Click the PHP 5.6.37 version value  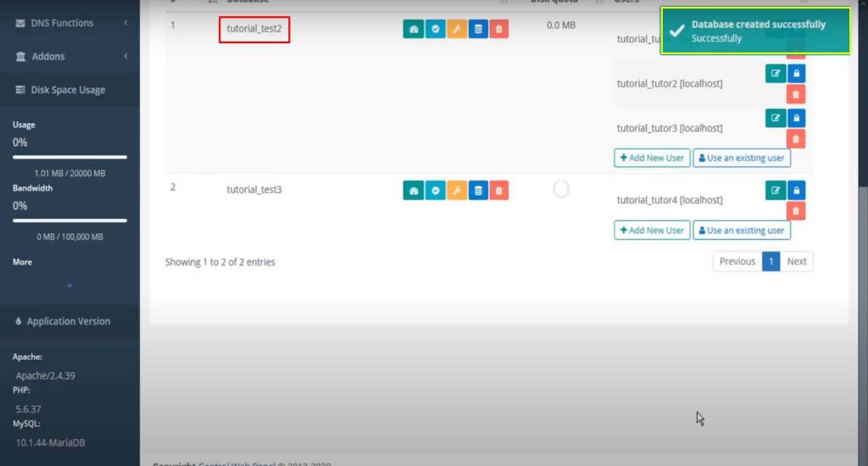[28, 409]
